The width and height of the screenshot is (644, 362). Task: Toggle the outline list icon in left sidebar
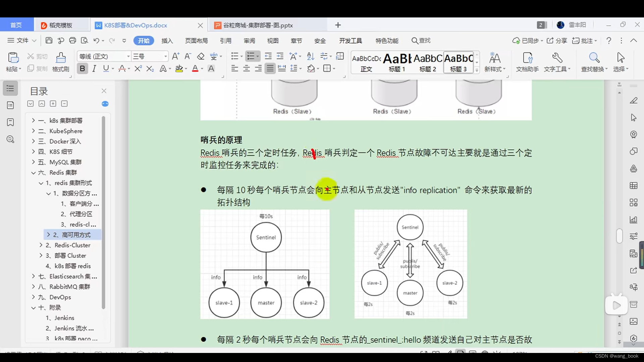pos(10,88)
